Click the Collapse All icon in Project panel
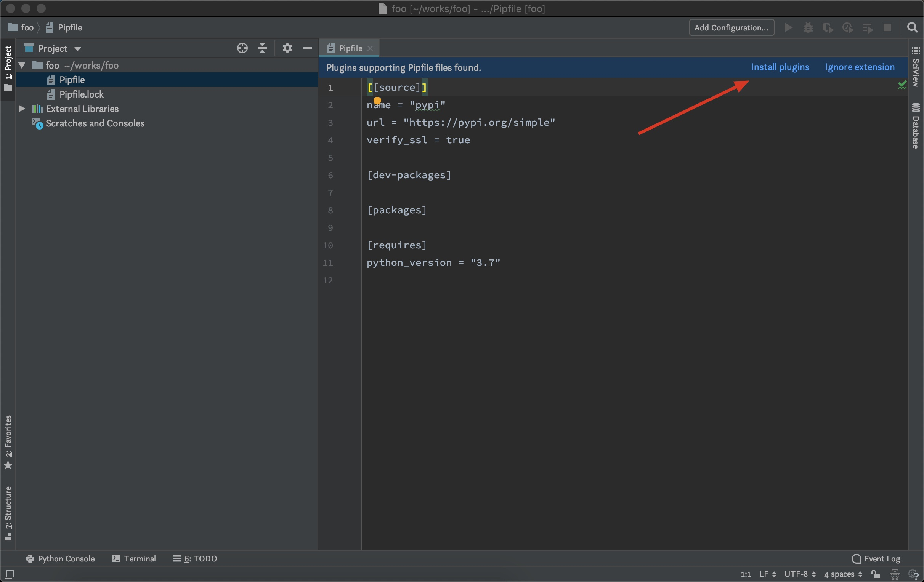 262,48
